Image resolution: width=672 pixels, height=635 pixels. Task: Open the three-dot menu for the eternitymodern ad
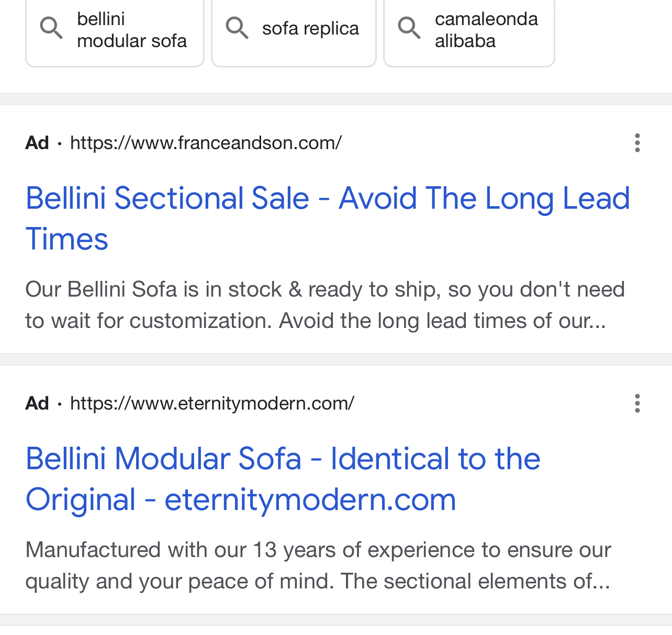637,403
